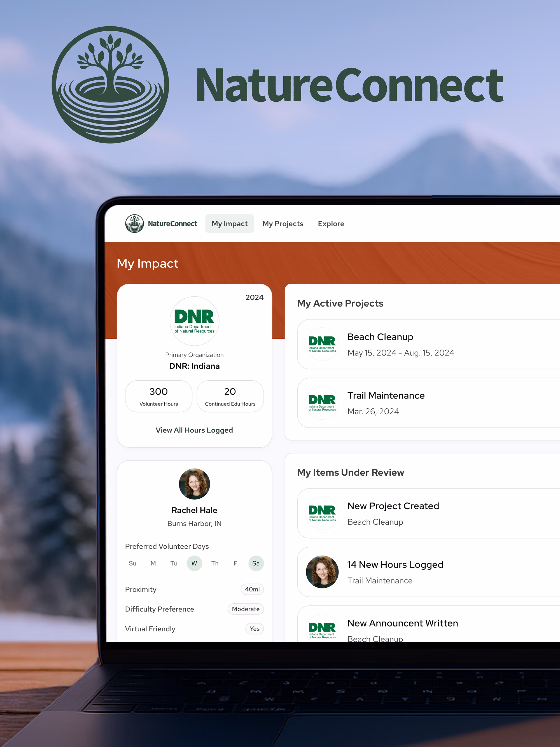Toggle Wednesday preferred volunteer day

tap(194, 563)
